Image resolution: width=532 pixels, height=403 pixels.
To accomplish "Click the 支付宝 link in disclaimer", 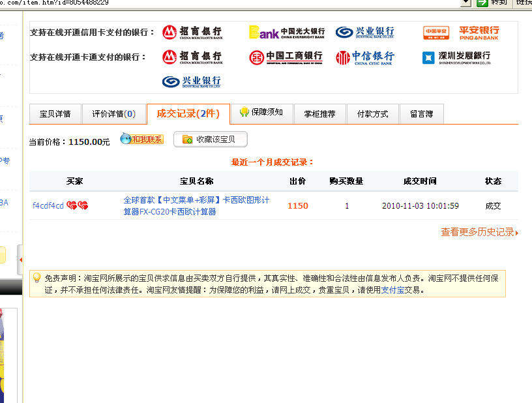I will [392, 290].
